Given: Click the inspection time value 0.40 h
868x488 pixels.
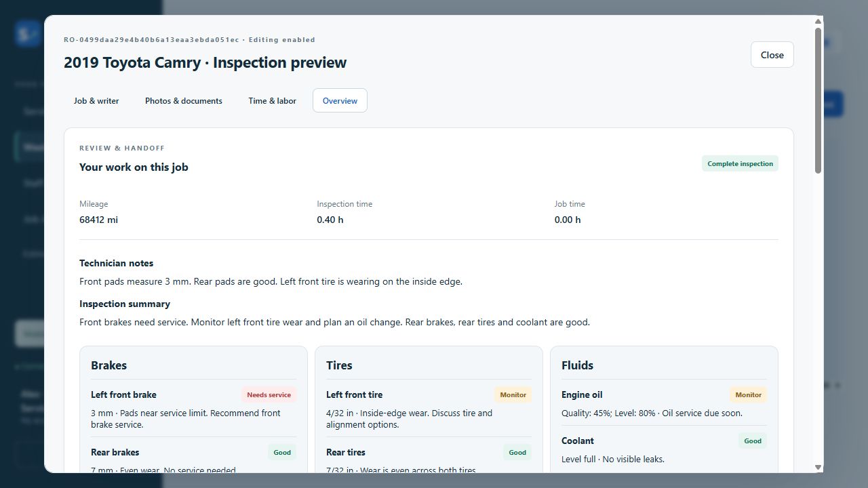Looking at the screenshot, I should (330, 220).
